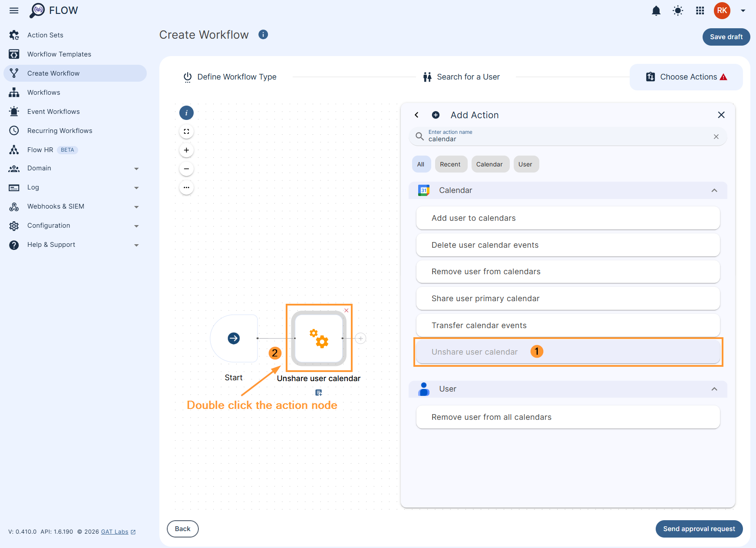
Task: Open the canvas ellipsis options icon
Action: click(x=186, y=187)
